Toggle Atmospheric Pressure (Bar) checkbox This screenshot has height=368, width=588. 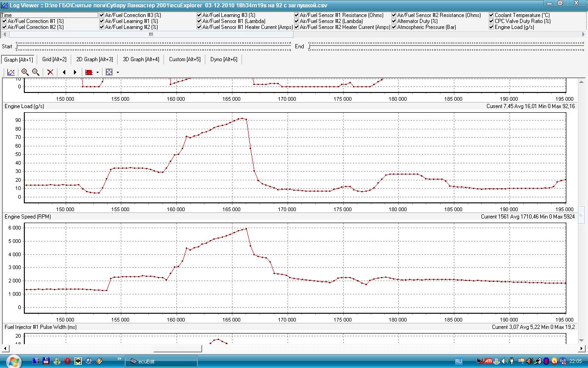click(394, 27)
